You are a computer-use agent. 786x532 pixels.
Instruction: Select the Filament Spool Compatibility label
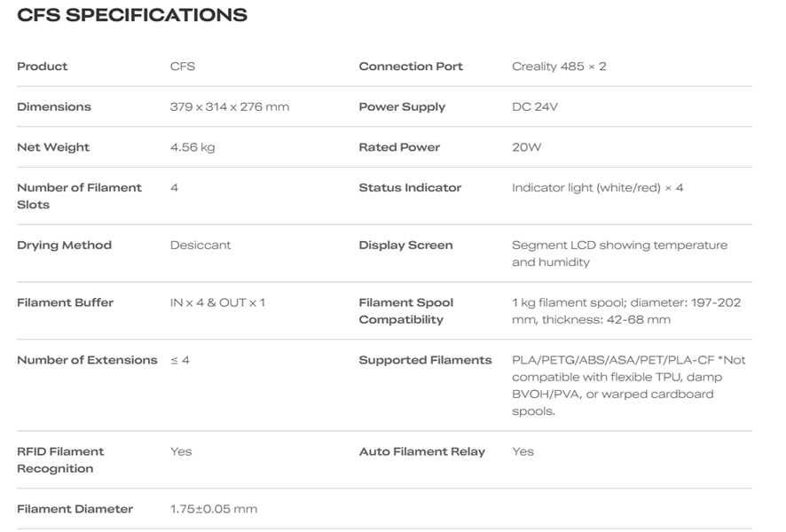406,311
